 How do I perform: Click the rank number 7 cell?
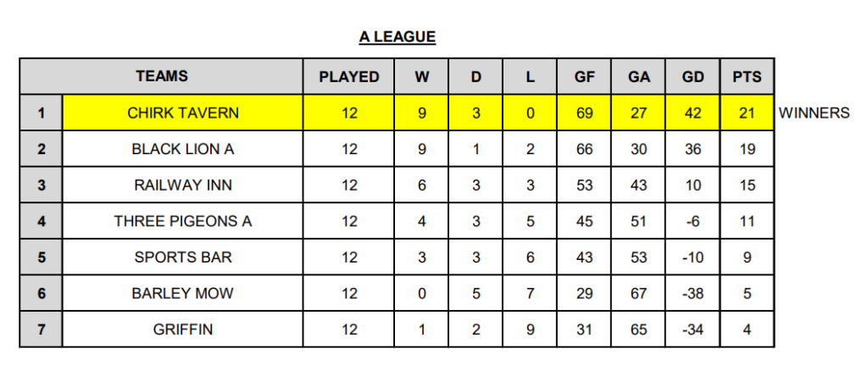pos(41,329)
